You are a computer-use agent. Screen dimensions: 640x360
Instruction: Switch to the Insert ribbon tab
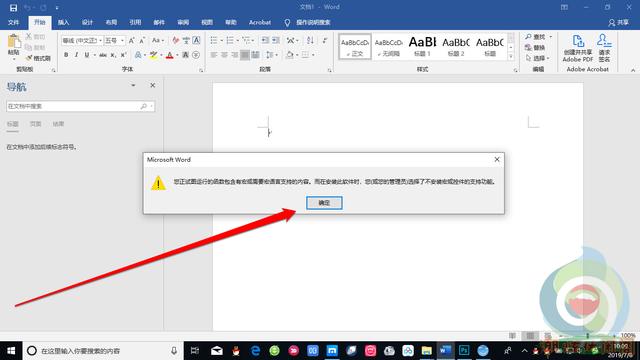[x=63, y=22]
